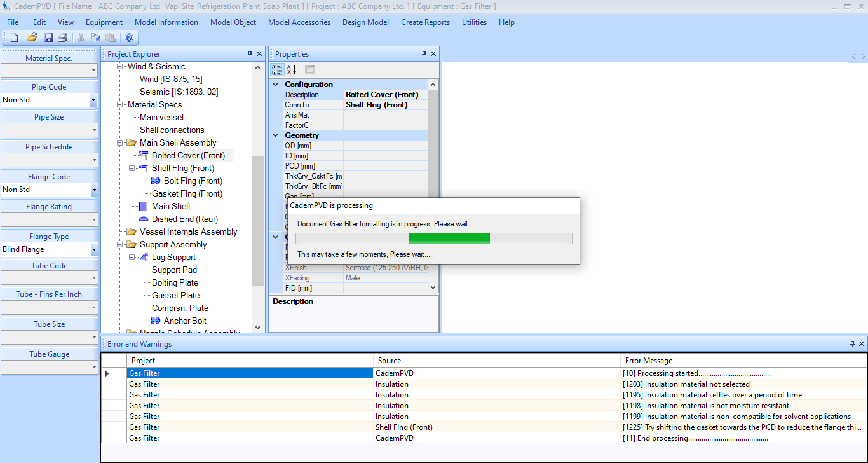Image resolution: width=868 pixels, height=463 pixels.
Task: Collapse the Configuration property category
Action: [x=276, y=85]
